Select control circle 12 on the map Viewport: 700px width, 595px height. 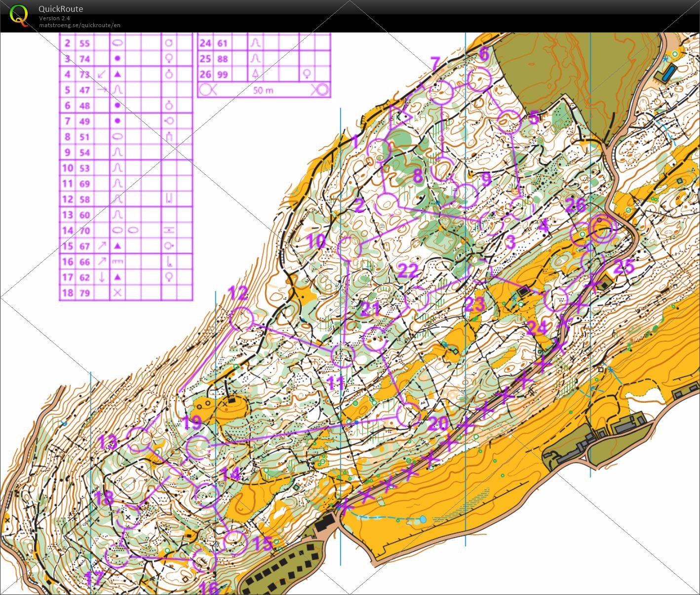(241, 318)
